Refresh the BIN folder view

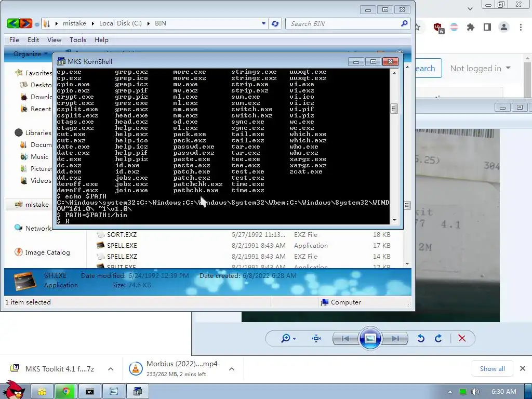click(275, 23)
